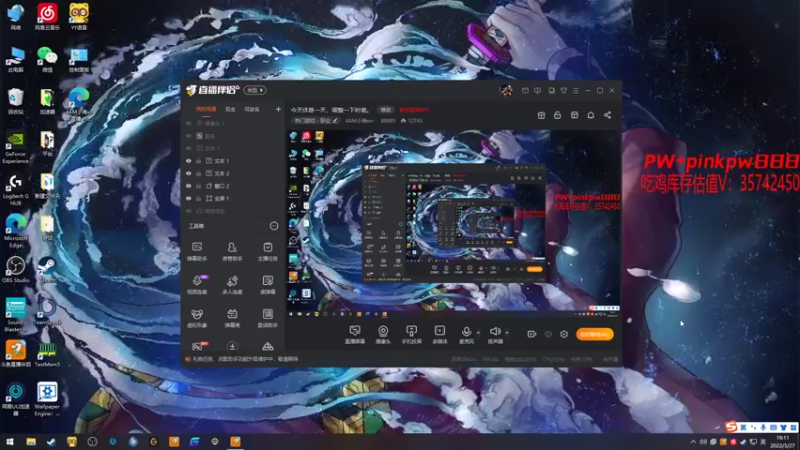This screenshot has height=450, width=800.
Task: Switch to the 可改名 scene tab
Action: tap(252, 109)
